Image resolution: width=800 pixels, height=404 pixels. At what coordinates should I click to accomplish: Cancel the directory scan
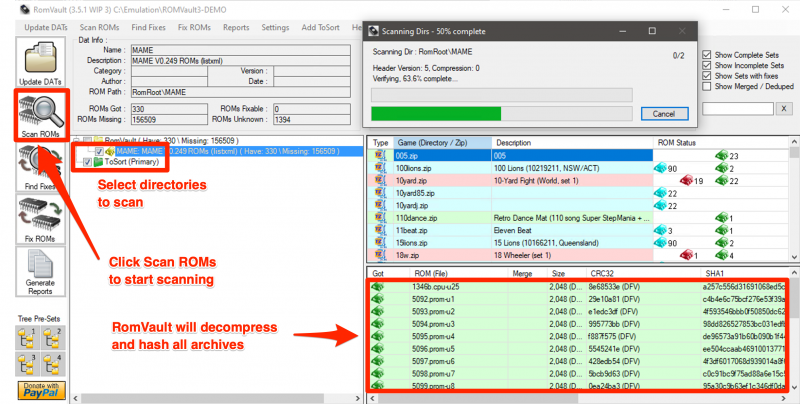tap(664, 114)
